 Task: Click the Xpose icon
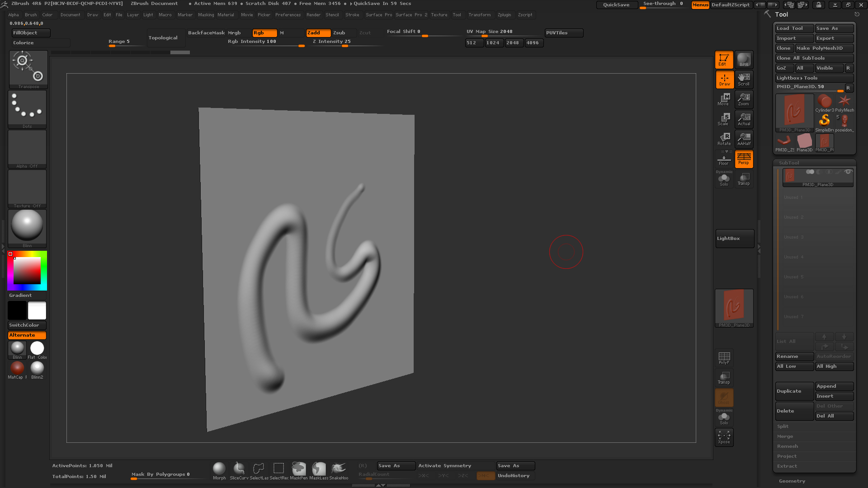coord(724,437)
